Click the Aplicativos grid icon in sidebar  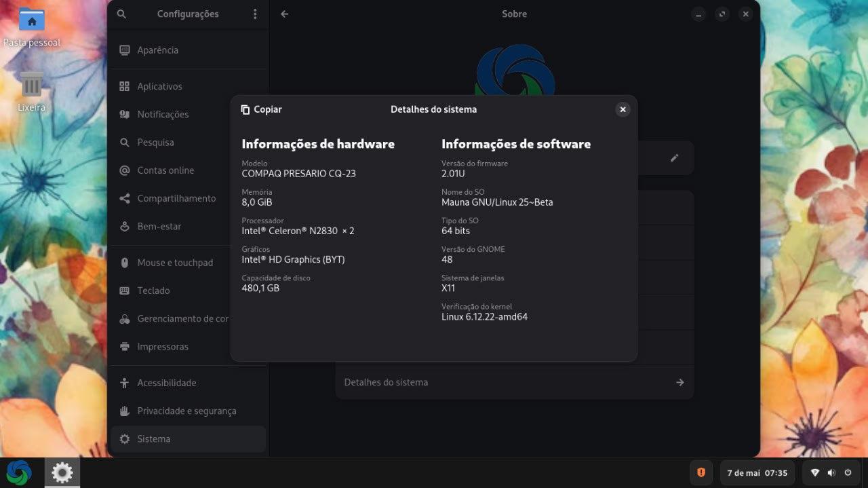tap(124, 86)
